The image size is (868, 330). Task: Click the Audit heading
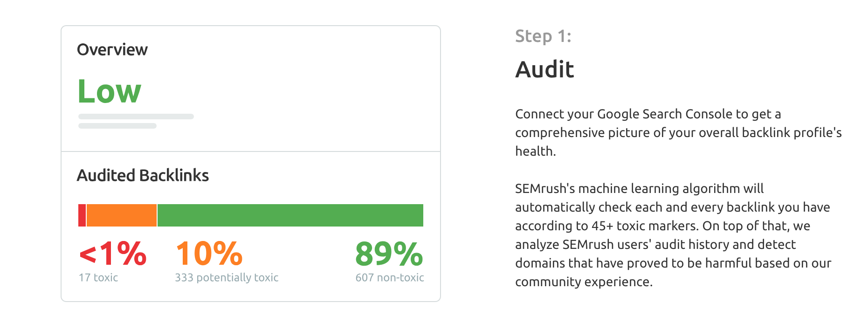pyautogui.click(x=544, y=69)
